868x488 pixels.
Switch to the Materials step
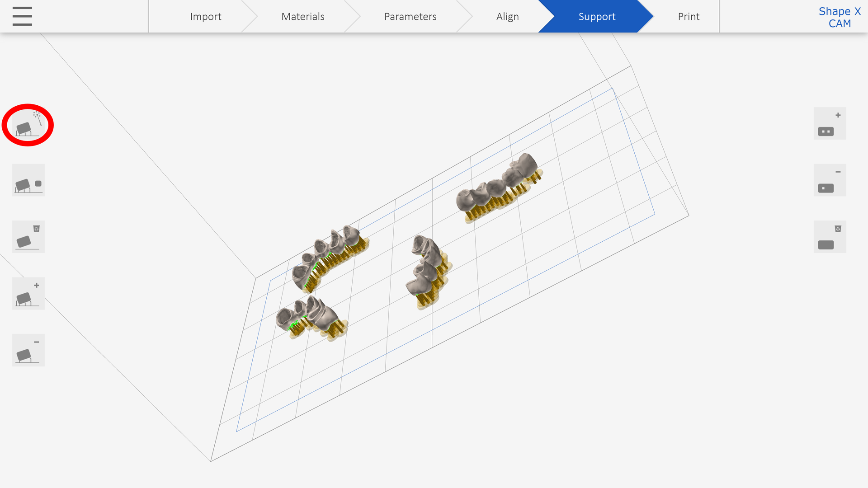tap(302, 17)
